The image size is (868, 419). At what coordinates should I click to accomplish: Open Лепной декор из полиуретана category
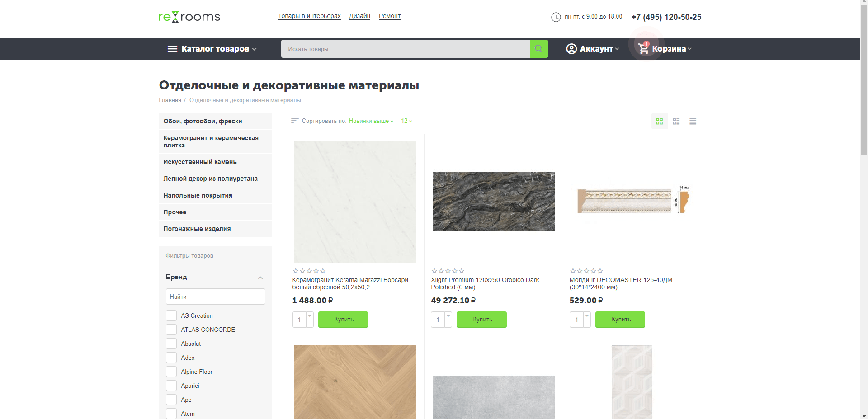click(216, 179)
